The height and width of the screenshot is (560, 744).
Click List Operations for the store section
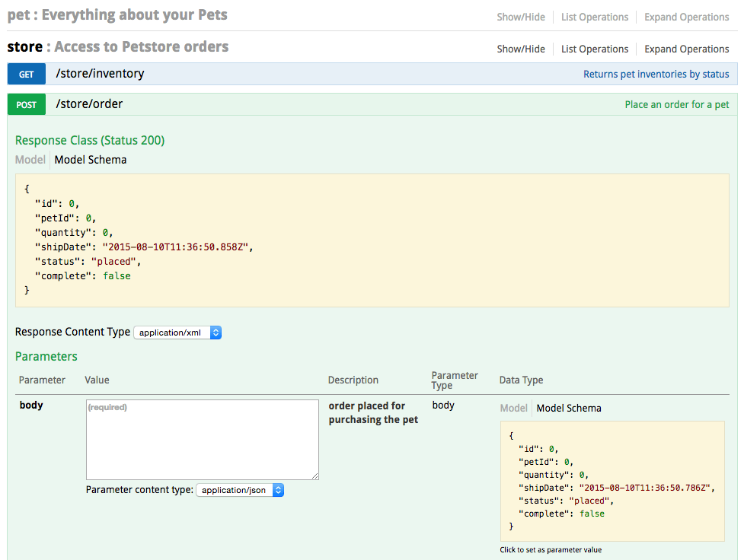point(594,49)
